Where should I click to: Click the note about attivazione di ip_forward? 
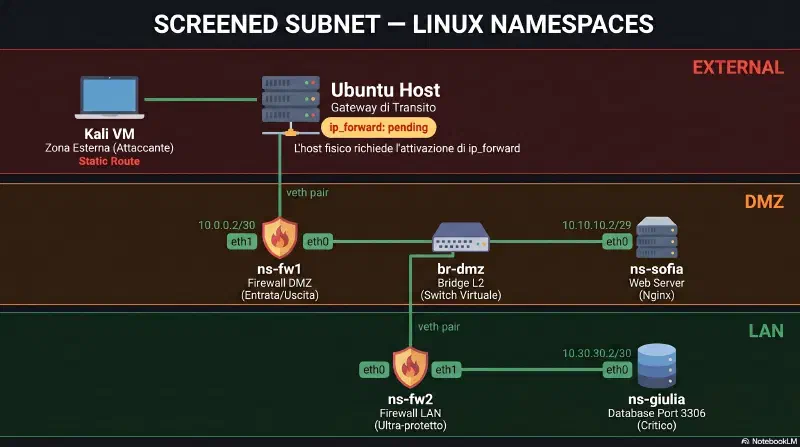point(407,148)
